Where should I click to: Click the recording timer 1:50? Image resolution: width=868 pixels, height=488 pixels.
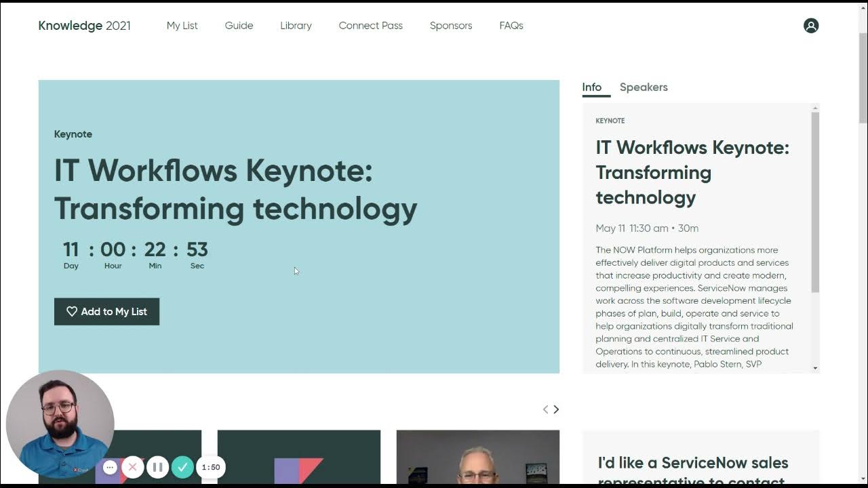pyautogui.click(x=211, y=467)
